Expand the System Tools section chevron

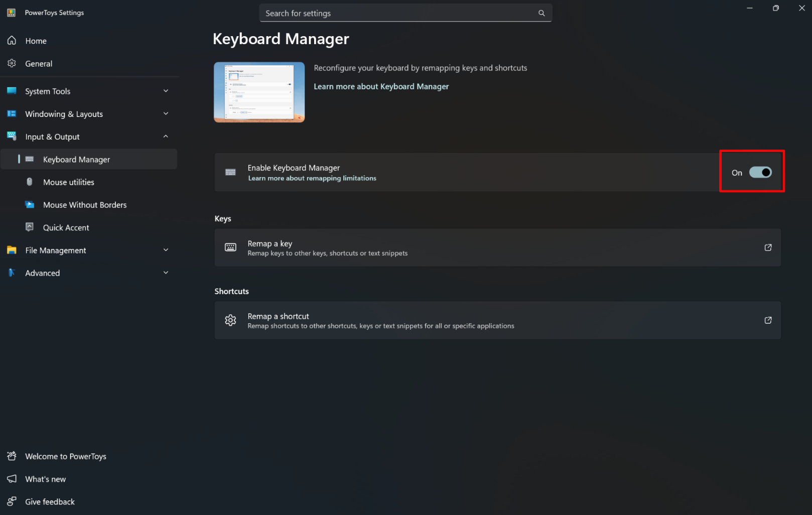tap(166, 91)
